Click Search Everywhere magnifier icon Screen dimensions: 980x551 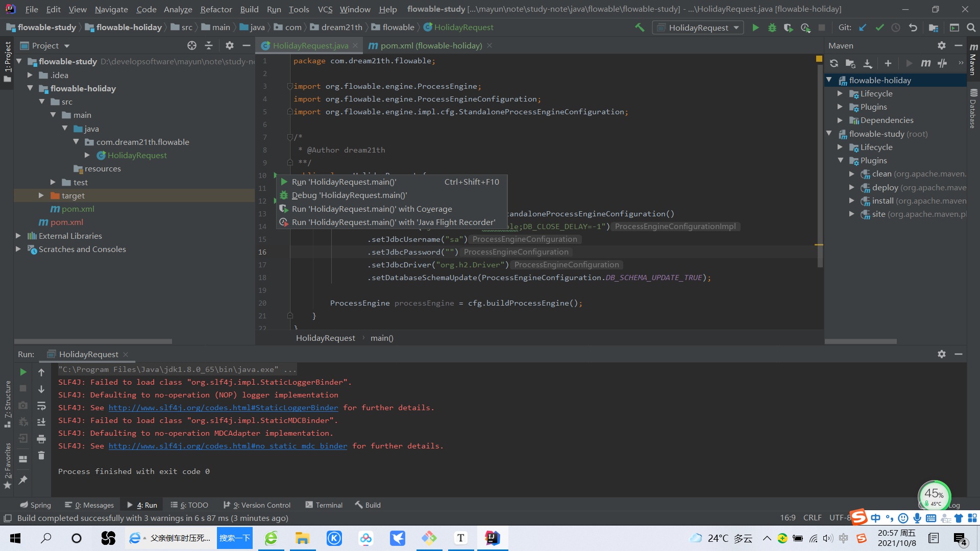971,28
